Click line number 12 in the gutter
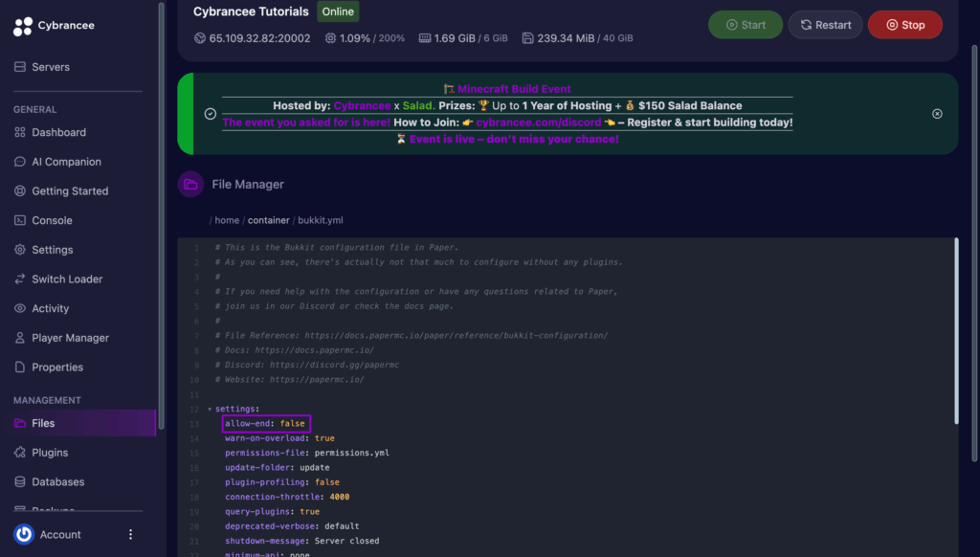Viewport: 980px width, 557px height. (194, 410)
